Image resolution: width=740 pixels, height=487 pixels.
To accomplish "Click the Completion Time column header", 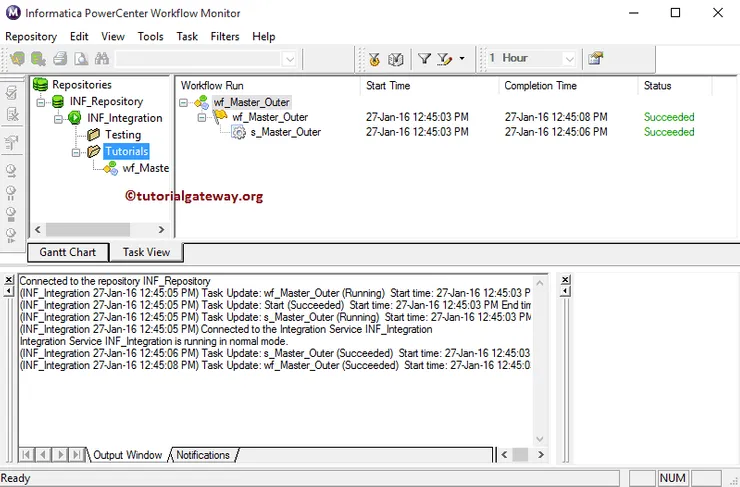I will tap(568, 85).
